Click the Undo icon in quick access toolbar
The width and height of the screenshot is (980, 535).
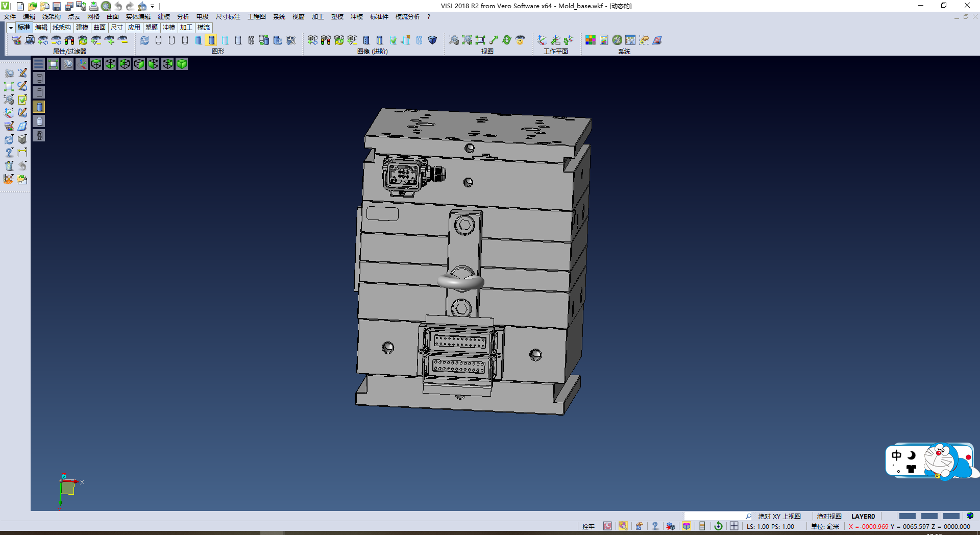(118, 6)
